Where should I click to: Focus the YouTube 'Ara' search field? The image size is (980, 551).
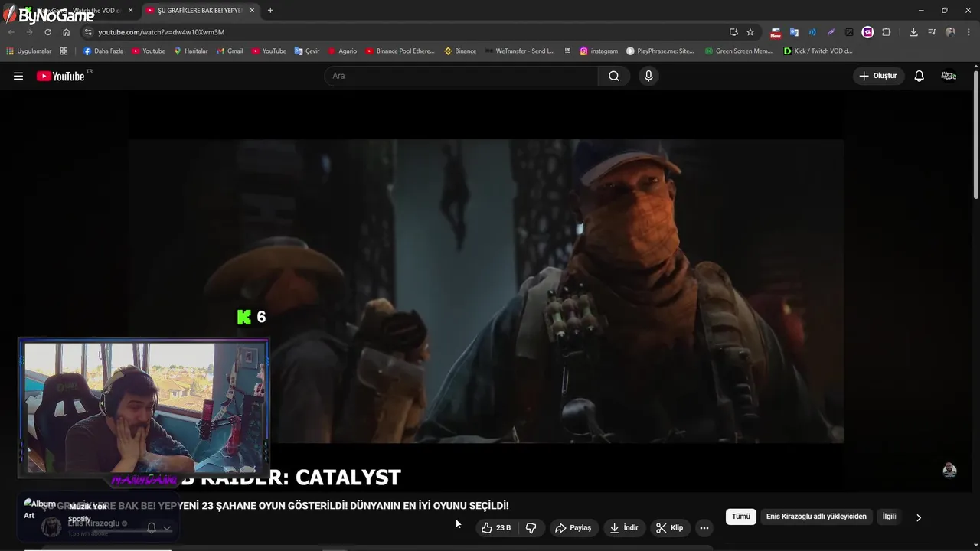pyautogui.click(x=462, y=76)
